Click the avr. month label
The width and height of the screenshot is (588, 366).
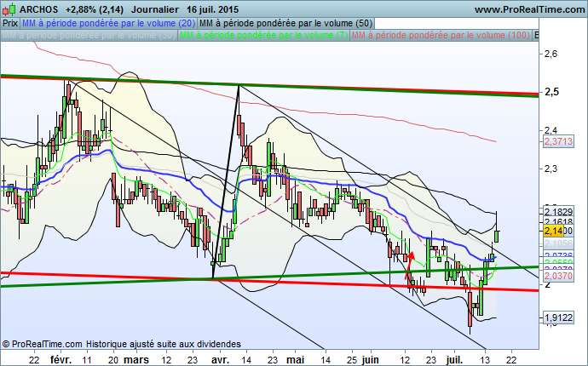pos(220,360)
